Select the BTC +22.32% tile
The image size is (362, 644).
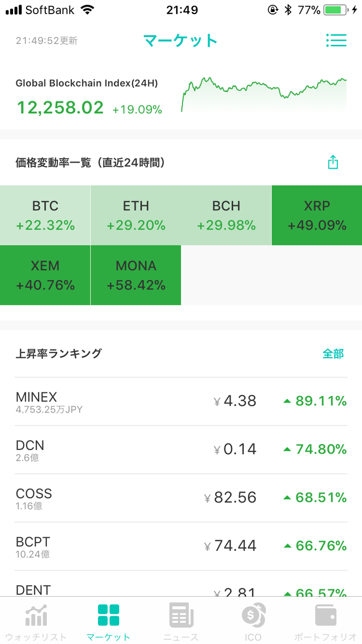coord(45,215)
